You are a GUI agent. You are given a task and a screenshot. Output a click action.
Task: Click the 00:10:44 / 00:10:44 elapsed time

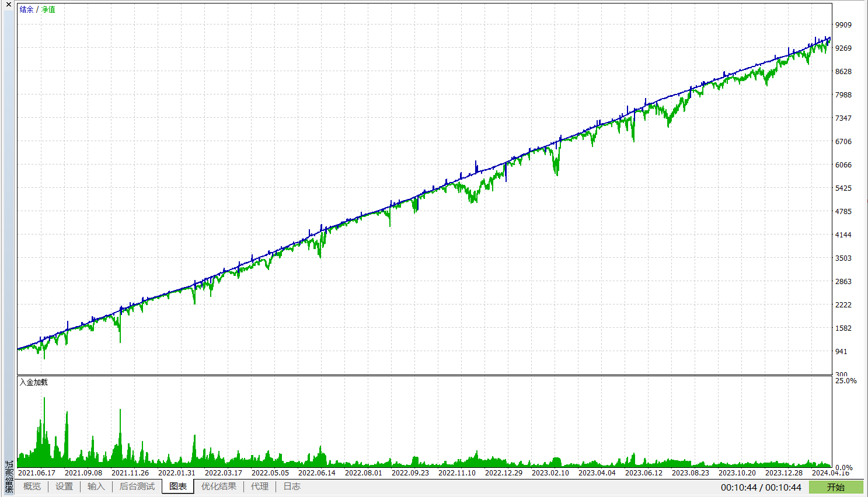[x=761, y=487]
